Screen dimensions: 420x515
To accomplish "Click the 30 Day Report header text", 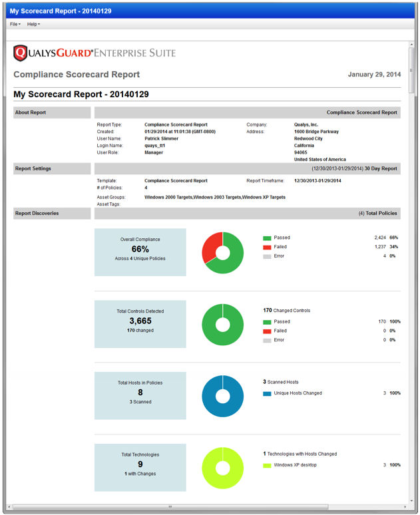I will pyautogui.click(x=381, y=168).
